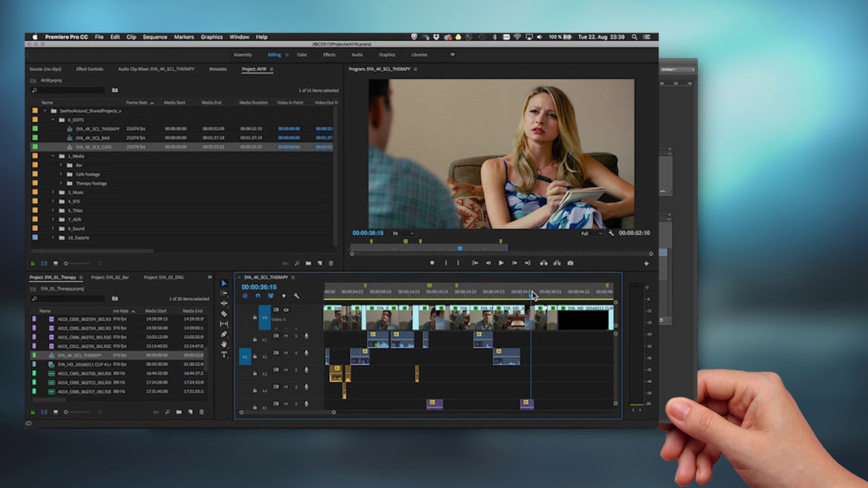Switch AVW project panel to list view
868x488 pixels.
click(43, 263)
